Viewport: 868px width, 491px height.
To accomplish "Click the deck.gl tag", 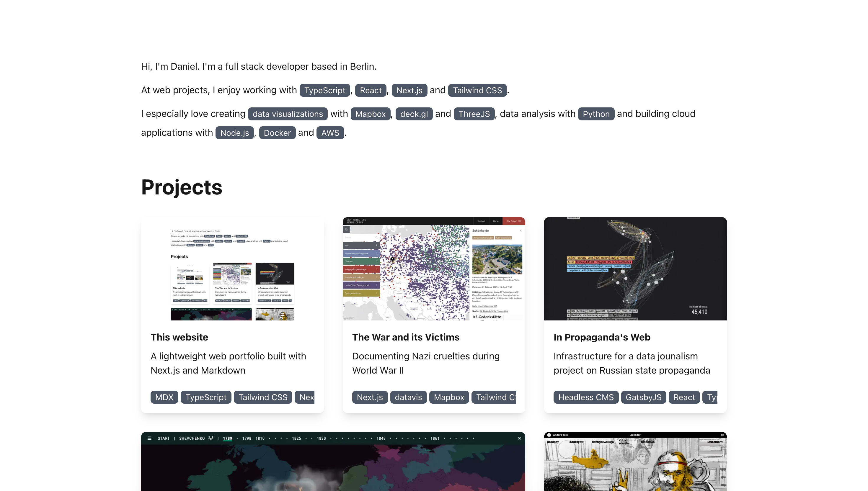I will pyautogui.click(x=414, y=114).
